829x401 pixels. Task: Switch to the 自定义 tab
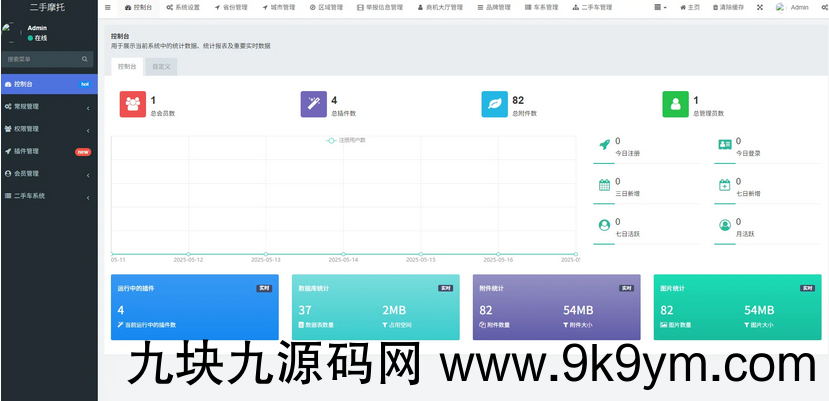[x=161, y=67]
